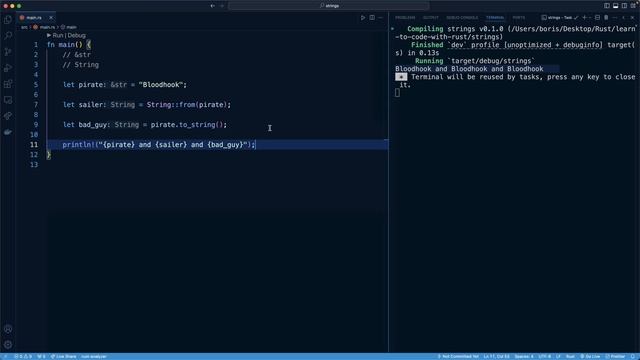The height and width of the screenshot is (360, 640).
Task: Open the launch profile dropdown next to plus
Action: [x=590, y=18]
